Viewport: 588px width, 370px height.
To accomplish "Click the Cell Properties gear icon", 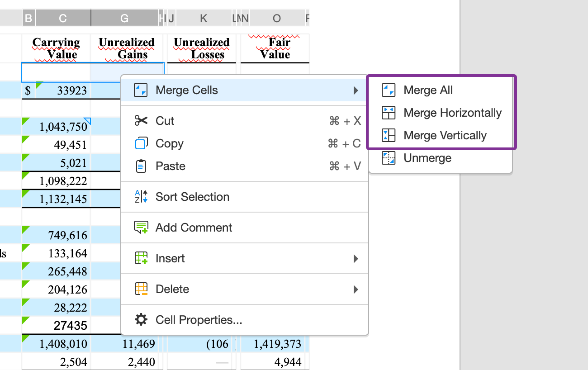I will (x=141, y=320).
